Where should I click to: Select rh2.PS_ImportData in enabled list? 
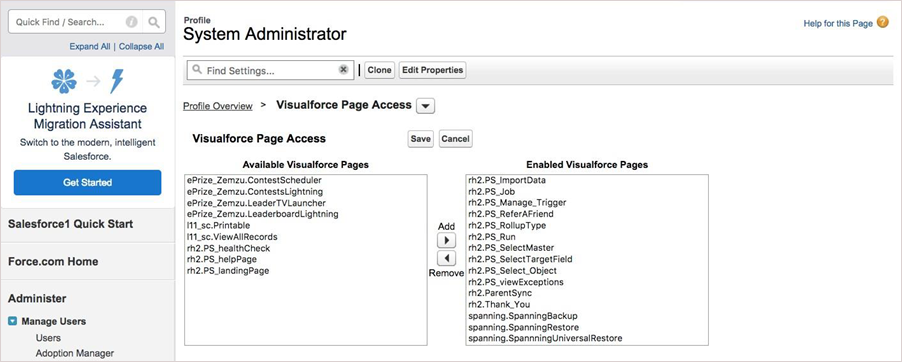coord(587,180)
